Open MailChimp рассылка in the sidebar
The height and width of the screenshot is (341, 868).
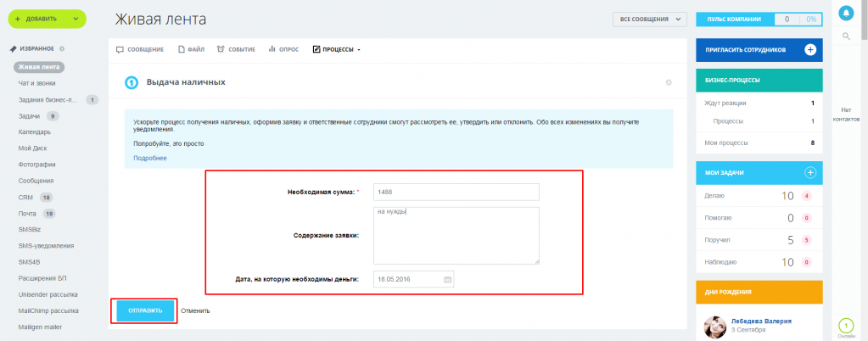coord(48,310)
